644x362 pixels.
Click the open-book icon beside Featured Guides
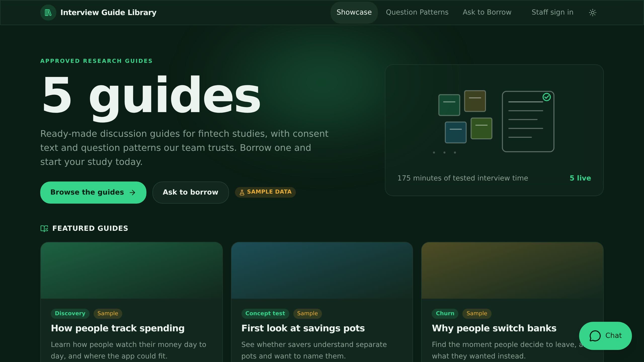[x=44, y=228]
